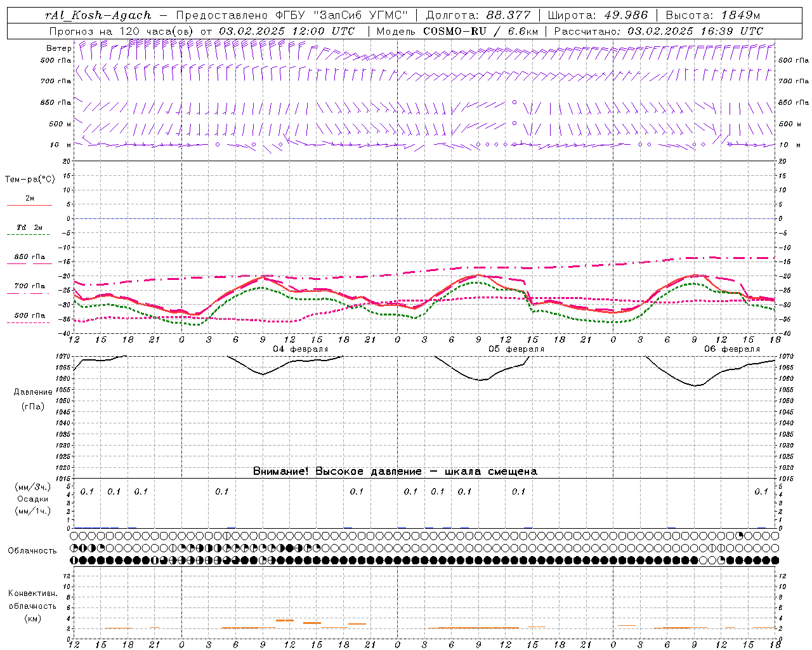Click the 500 гПа temperature legend entry

(x=30, y=315)
